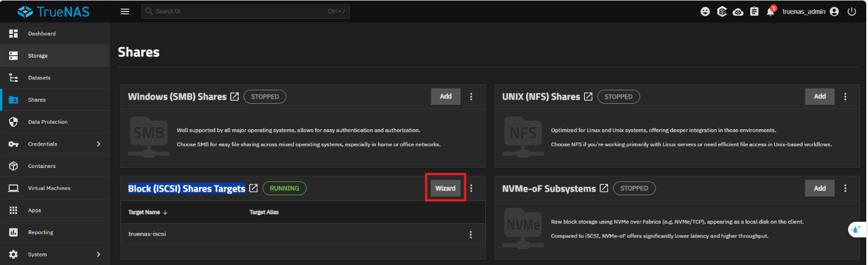The image size is (868, 265).
Task: Click the Target Alias column header
Action: click(264, 212)
